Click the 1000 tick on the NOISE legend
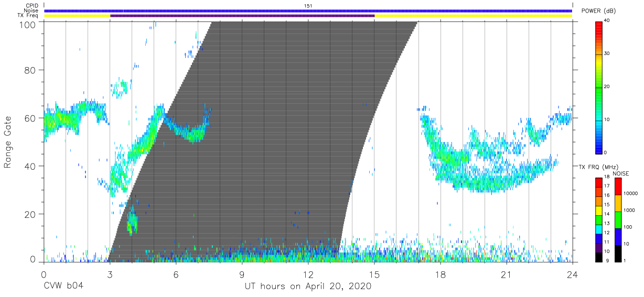Viewport: 644px width, 297px height. pos(629,211)
